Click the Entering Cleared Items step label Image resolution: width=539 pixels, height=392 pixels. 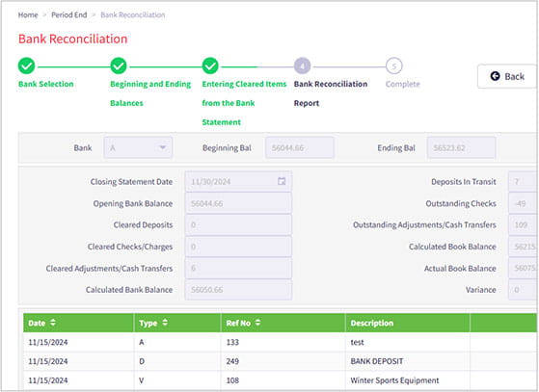[244, 103]
